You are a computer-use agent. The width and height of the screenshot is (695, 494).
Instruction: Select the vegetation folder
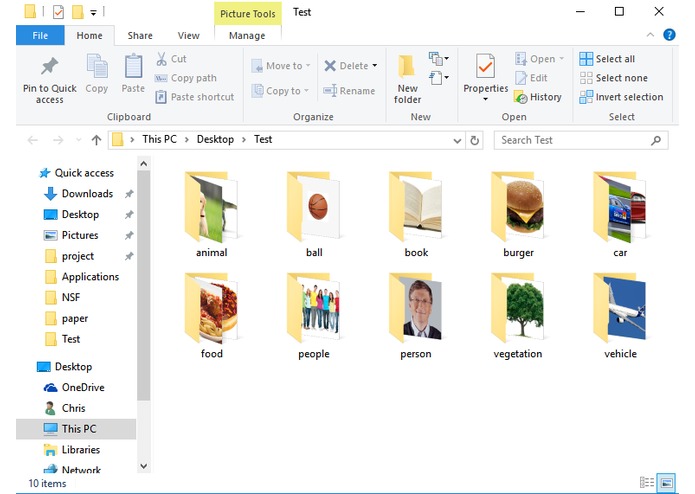click(518, 316)
